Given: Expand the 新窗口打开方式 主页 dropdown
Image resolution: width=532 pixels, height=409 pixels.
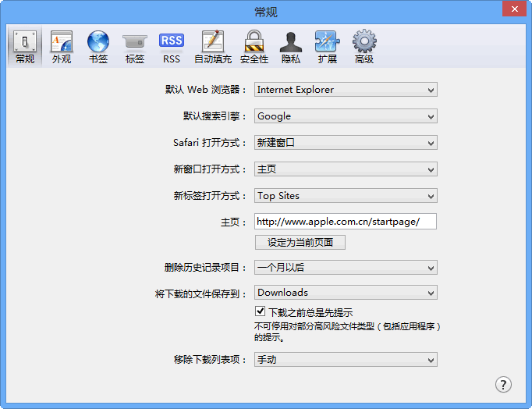Looking at the screenshot, I should [346, 169].
